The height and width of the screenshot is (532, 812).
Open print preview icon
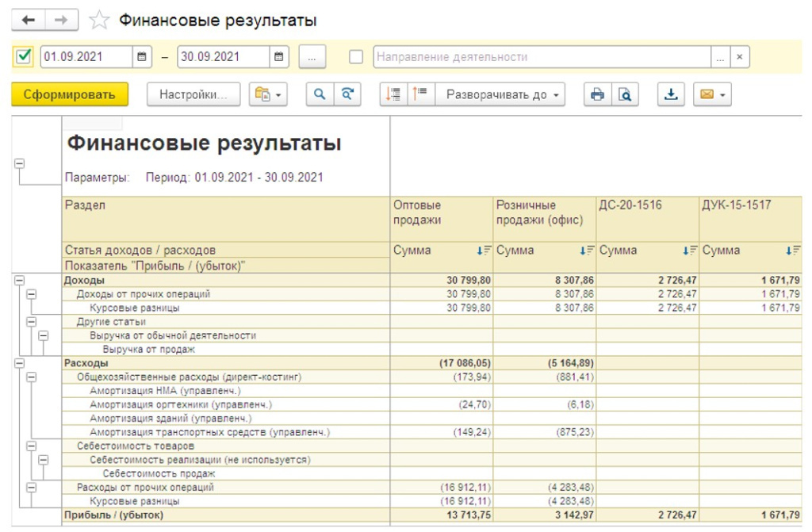pyautogui.click(x=626, y=94)
